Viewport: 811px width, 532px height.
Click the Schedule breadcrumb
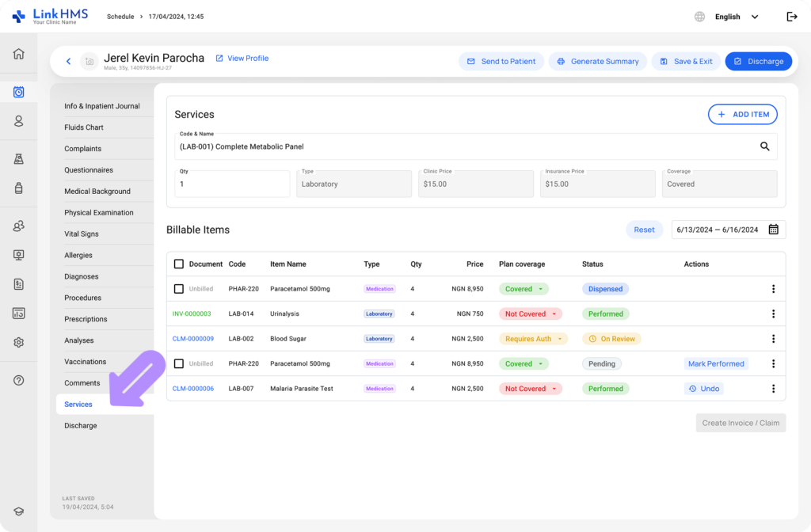tap(120, 17)
